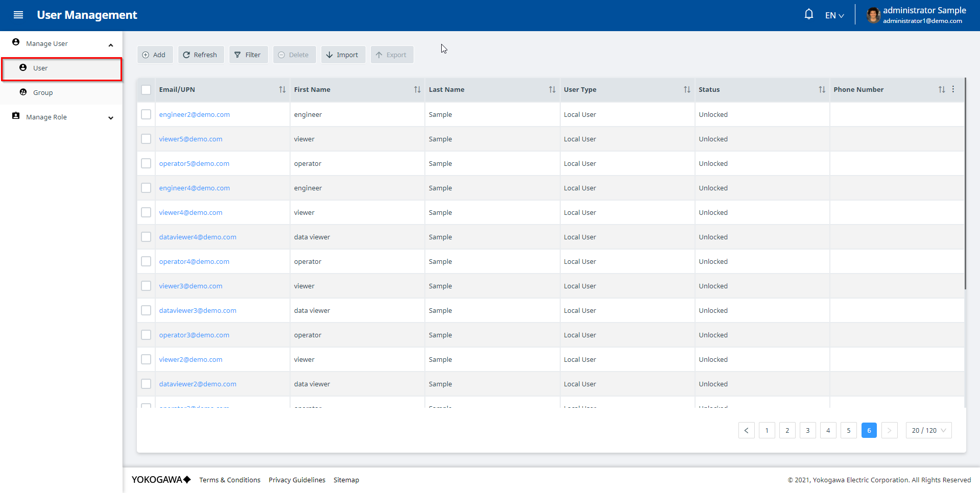Image resolution: width=980 pixels, height=493 pixels.
Task: Check the engineer2@demo.com row checkbox
Action: click(146, 114)
